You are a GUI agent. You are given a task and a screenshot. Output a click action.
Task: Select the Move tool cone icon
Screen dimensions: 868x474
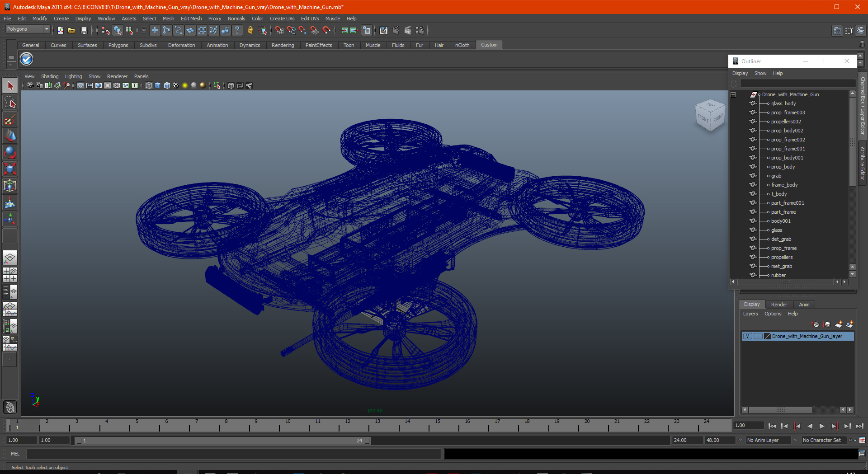pyautogui.click(x=10, y=136)
